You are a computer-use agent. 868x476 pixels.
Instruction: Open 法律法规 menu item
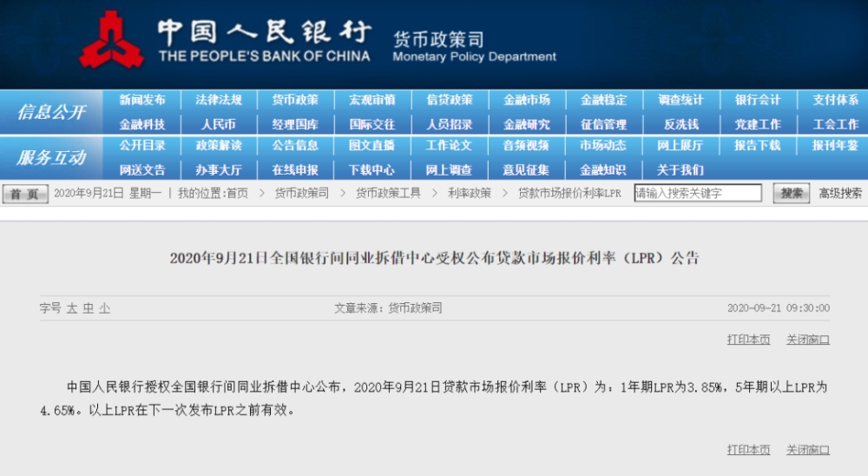coord(219,100)
